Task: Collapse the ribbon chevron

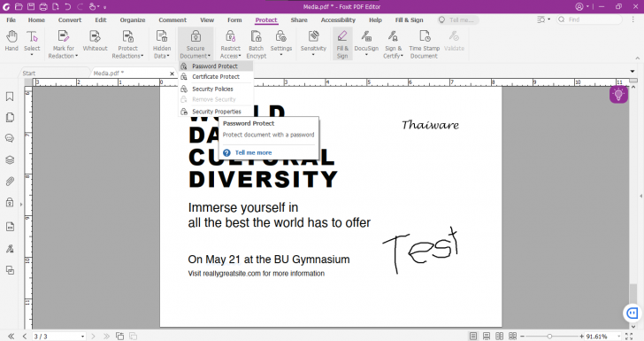Action: [x=638, y=58]
